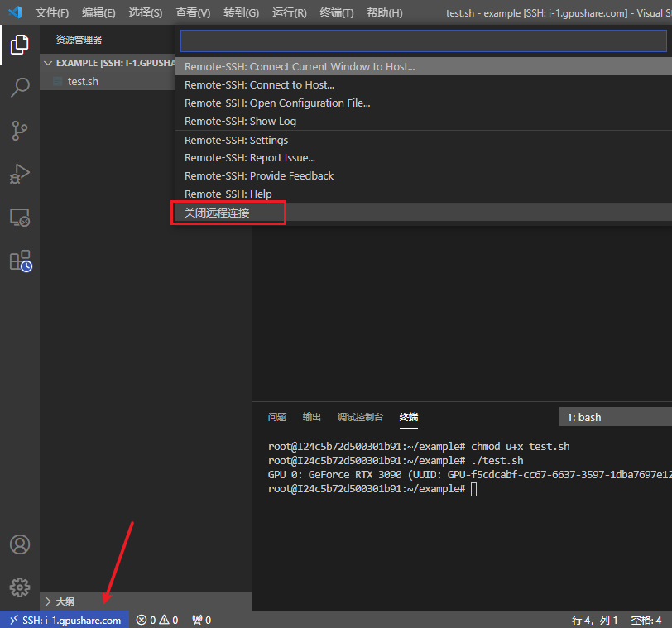Open the 编辑(E) menu
Screen dimensions: 672x628
98,13
